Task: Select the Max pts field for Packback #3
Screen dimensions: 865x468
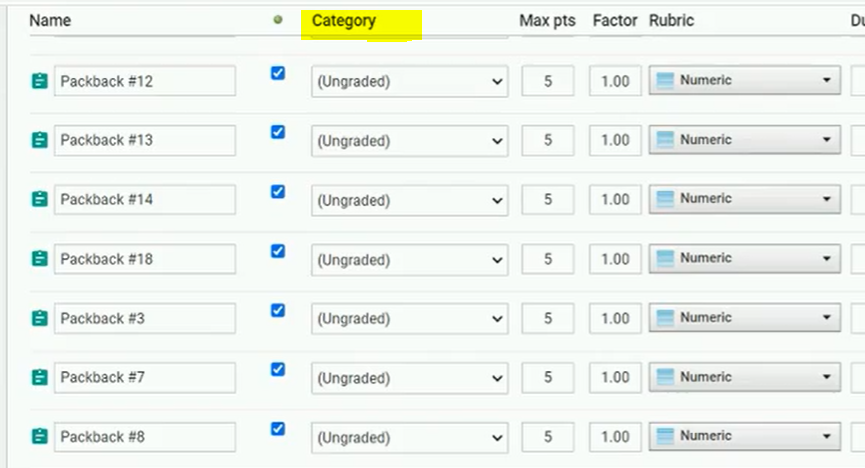Action: (x=548, y=318)
